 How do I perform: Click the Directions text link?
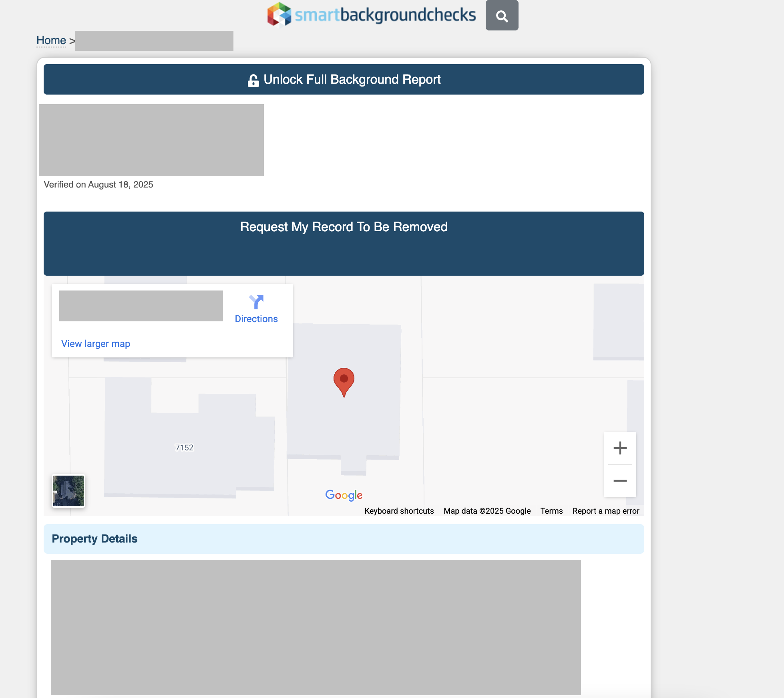(256, 319)
